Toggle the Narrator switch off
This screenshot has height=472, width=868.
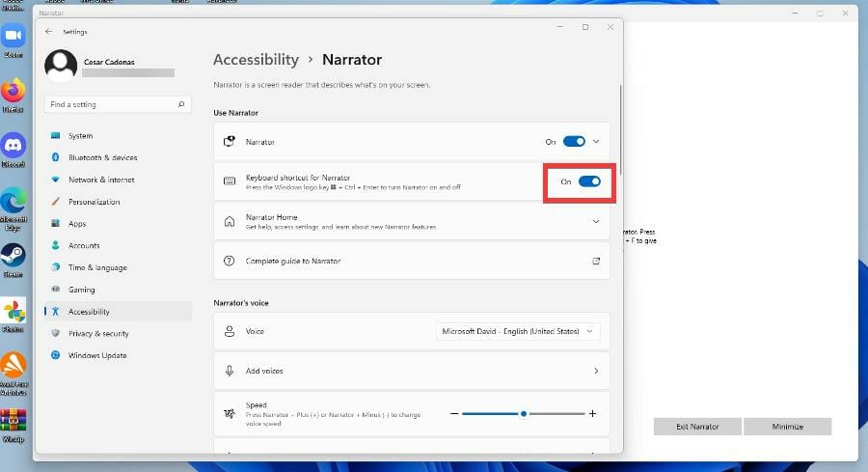574,141
